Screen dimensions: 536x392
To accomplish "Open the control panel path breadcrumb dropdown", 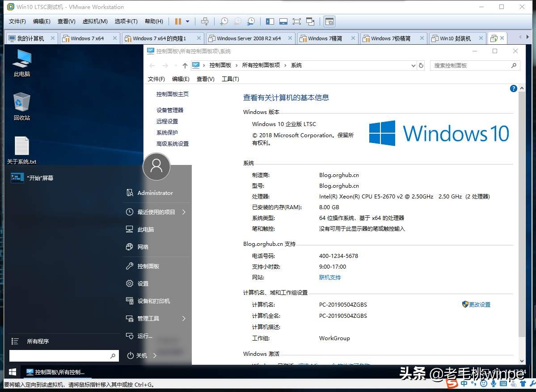I will [x=413, y=65].
